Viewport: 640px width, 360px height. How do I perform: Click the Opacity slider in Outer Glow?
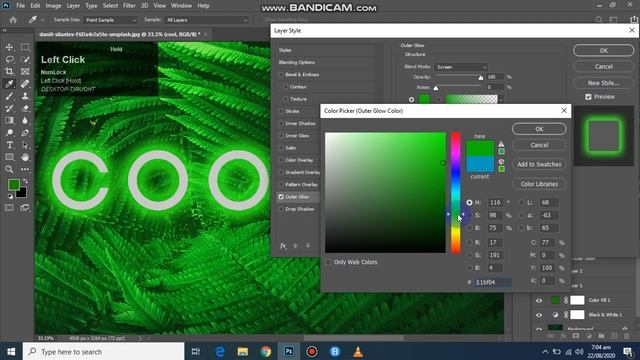pyautogui.click(x=459, y=77)
